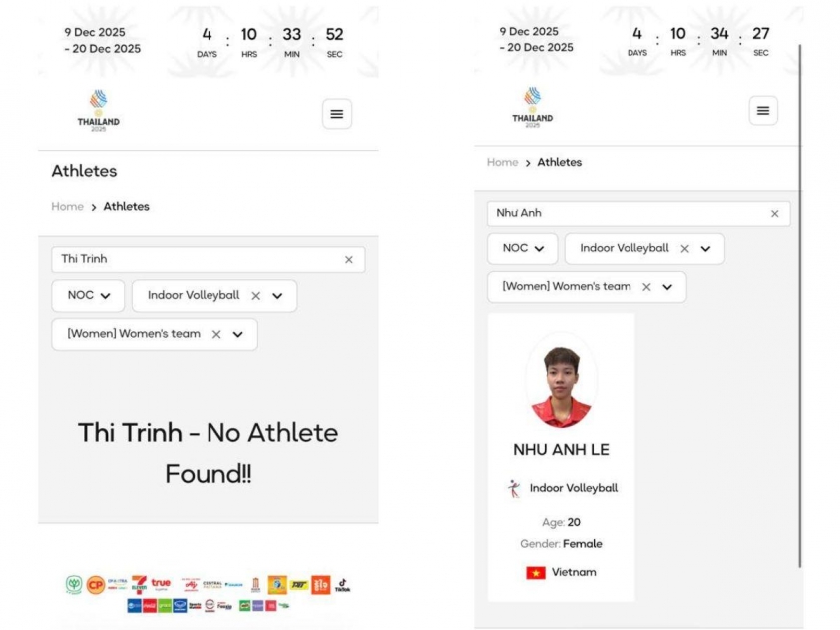Clear the 'Nhu Anh' search text
Image resolution: width=840 pixels, height=630 pixels.
pyautogui.click(x=774, y=213)
